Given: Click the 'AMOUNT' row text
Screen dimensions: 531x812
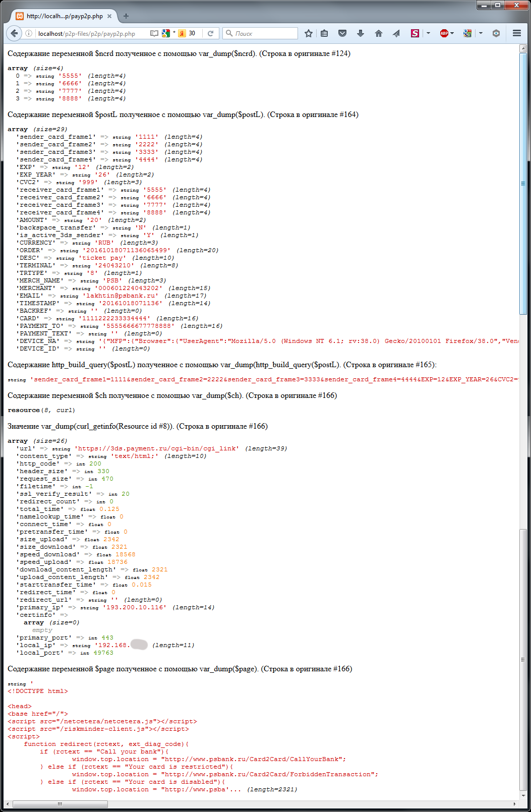Looking at the screenshot, I should point(81,220).
